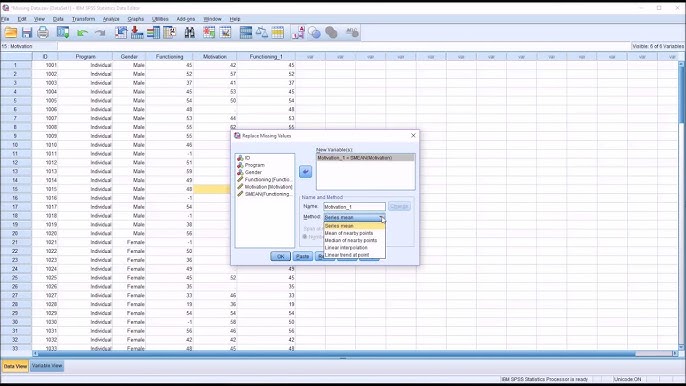Click the Go to variable icon

137,32
